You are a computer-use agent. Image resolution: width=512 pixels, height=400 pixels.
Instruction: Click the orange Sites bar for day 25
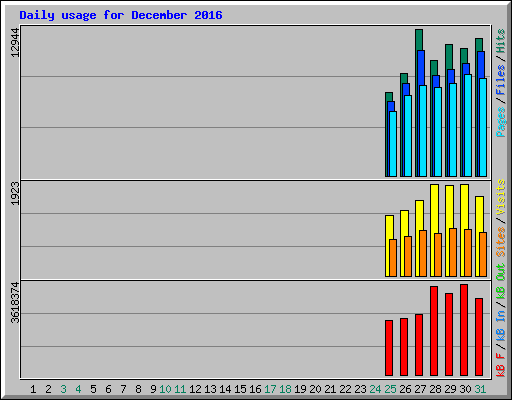393,258
